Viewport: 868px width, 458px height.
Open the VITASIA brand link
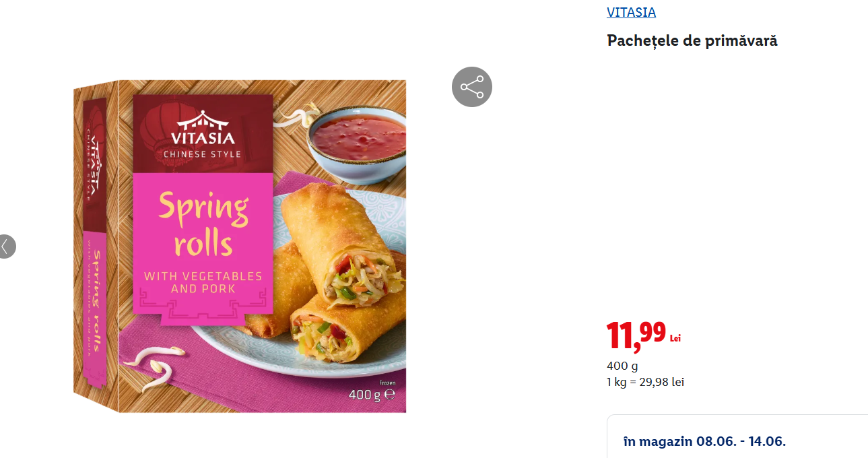[631, 12]
